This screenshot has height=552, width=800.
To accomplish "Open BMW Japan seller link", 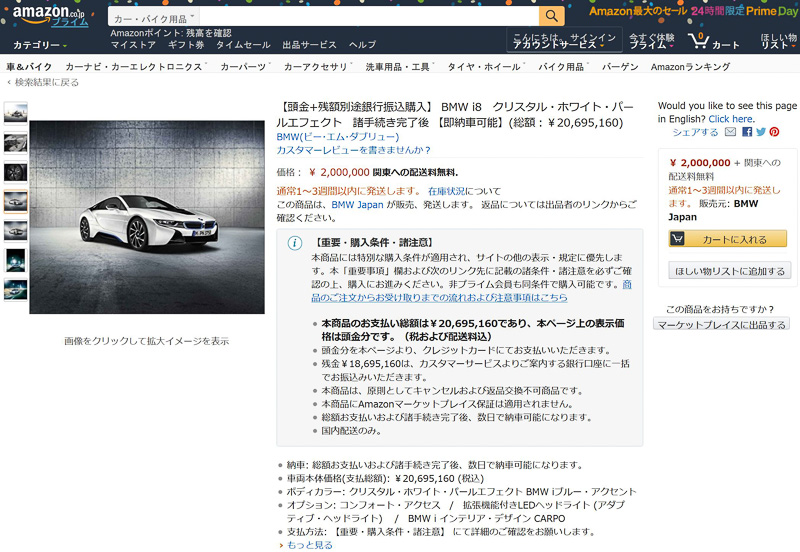I will click(x=357, y=205).
